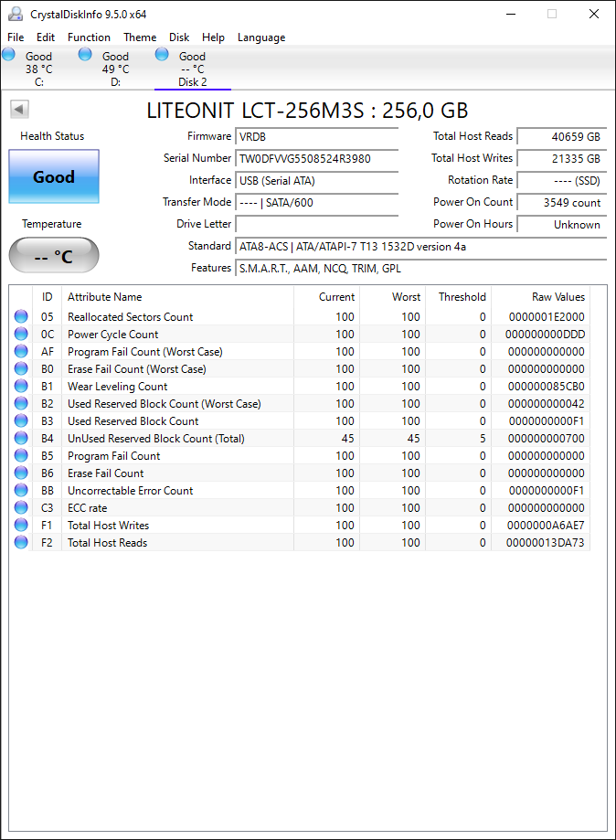Viewport: 616px width, 840px height.
Task: Click the status orb for Reallocated Sectors Count
Action: pyautogui.click(x=21, y=316)
